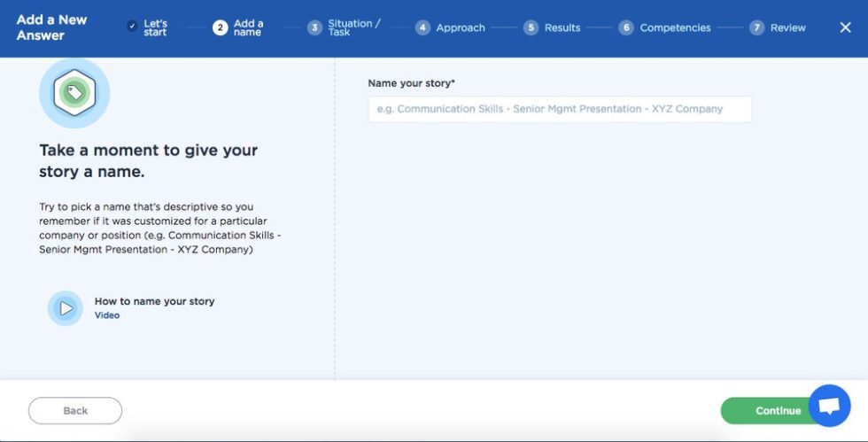Select the 'Add a name' step label

pyautogui.click(x=248, y=27)
